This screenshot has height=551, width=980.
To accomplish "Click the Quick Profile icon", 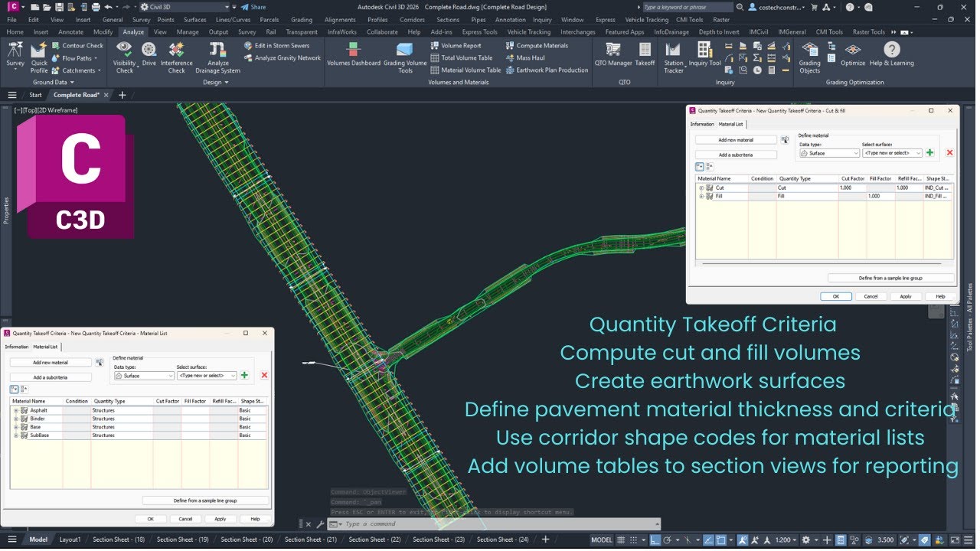I will (x=39, y=58).
